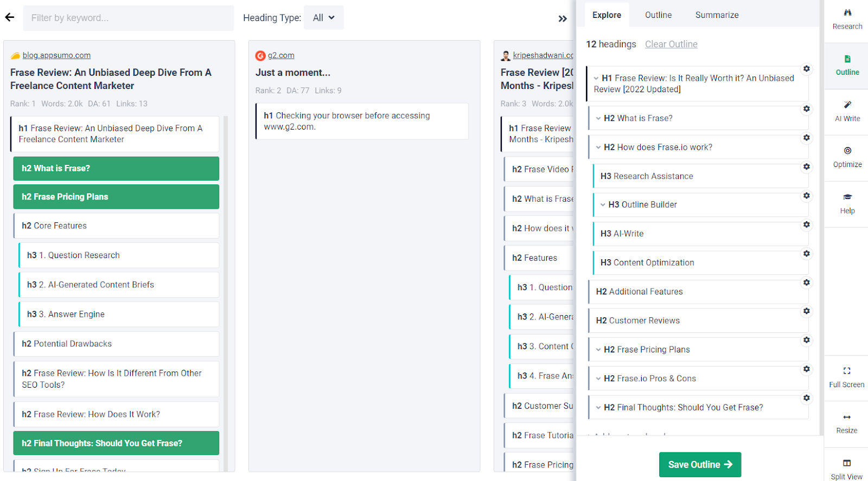Open gear for 'Content Optimization' heading
Screen dimensions: 868x481
click(807, 253)
